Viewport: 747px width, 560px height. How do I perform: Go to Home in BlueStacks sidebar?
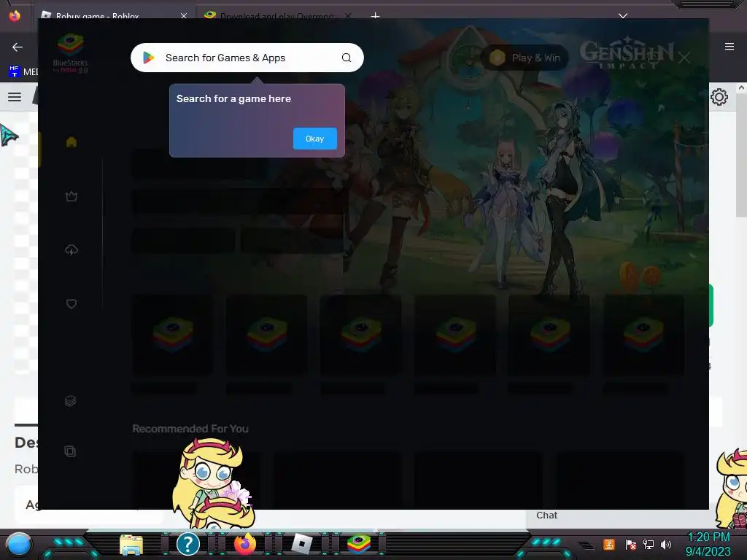point(71,142)
